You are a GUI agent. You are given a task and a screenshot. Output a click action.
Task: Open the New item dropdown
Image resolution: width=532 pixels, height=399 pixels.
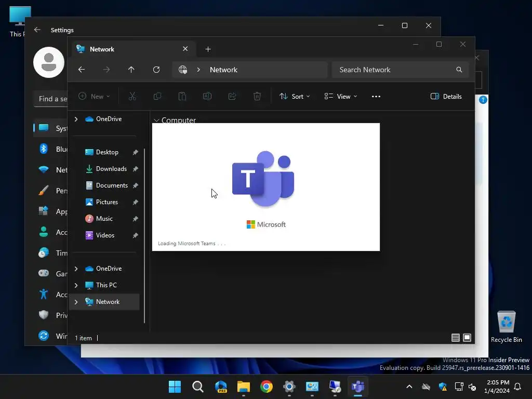94,96
